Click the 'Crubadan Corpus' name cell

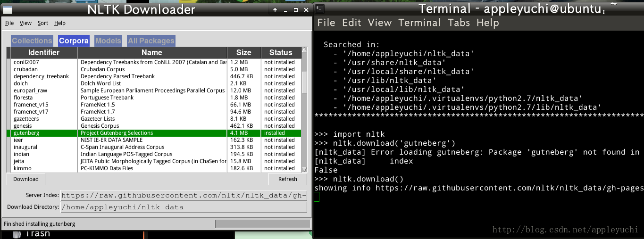coord(102,69)
